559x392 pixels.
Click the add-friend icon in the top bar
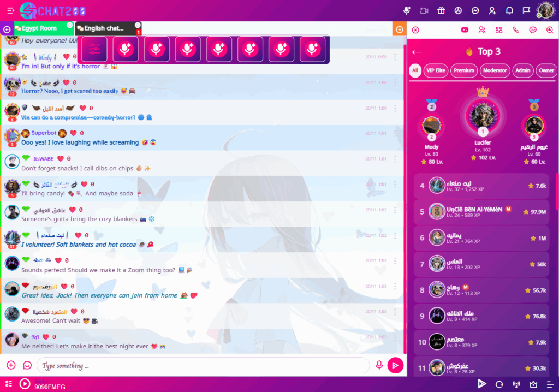pyautogui.click(x=491, y=10)
